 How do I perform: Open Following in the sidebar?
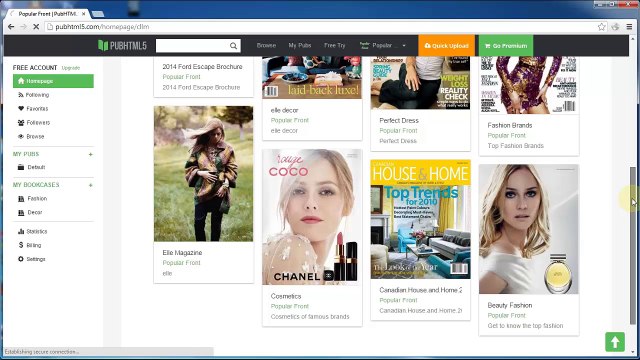(33, 95)
